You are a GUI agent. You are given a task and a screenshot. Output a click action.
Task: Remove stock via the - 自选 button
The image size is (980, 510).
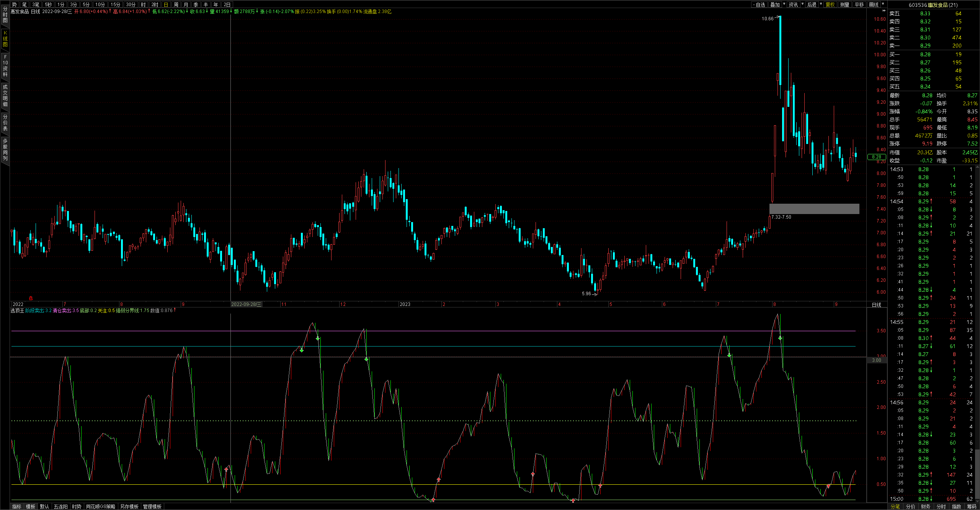pyautogui.click(x=759, y=5)
